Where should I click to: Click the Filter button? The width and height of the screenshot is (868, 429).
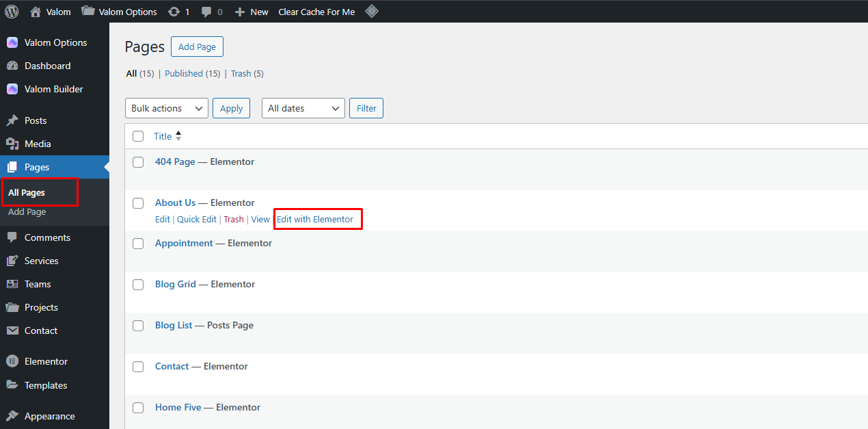point(366,108)
